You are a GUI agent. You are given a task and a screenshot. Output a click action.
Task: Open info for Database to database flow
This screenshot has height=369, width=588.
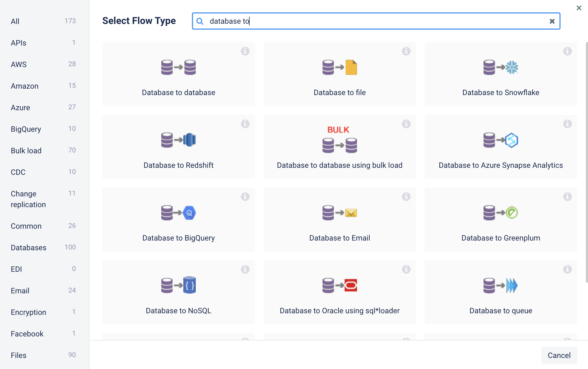pos(245,51)
